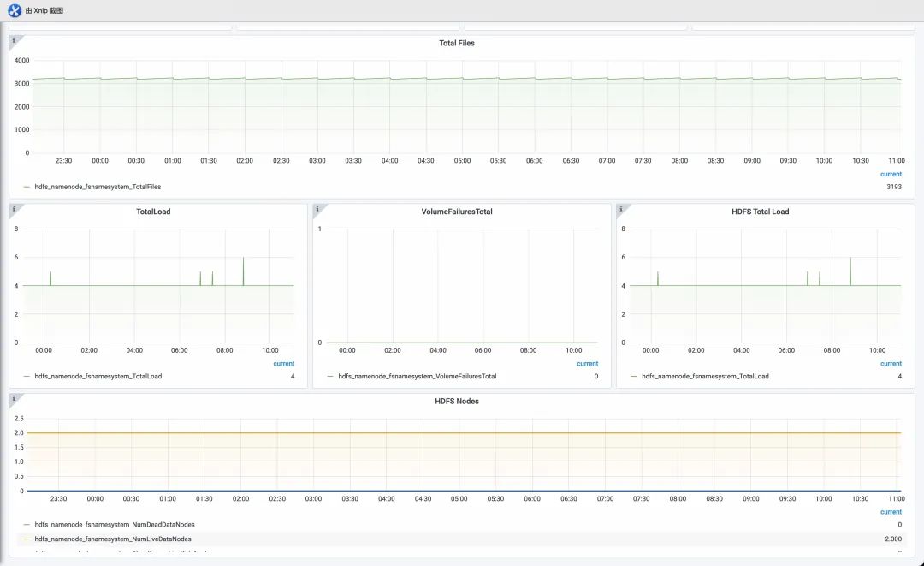Click yellow color line beside NumLiveDataNodes legend
Screen dimensions: 924x566
pos(27,539)
